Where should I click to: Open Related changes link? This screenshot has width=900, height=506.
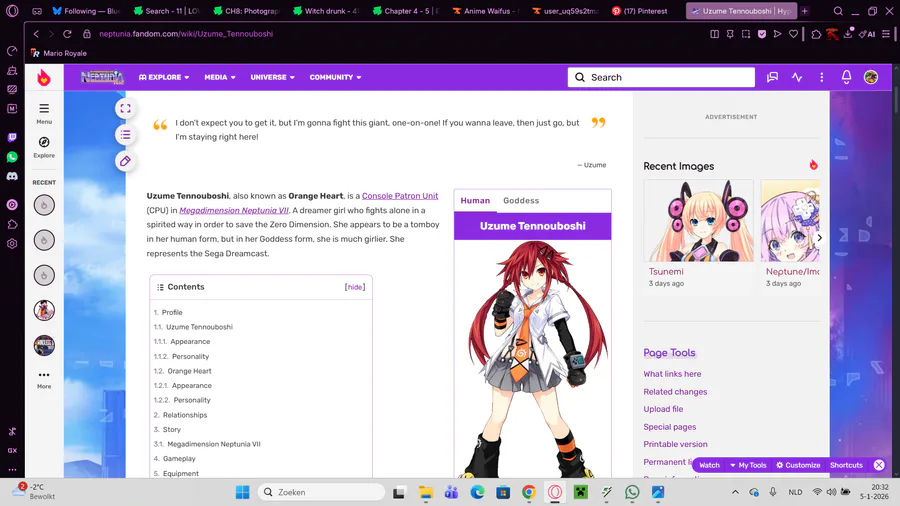[x=675, y=392]
